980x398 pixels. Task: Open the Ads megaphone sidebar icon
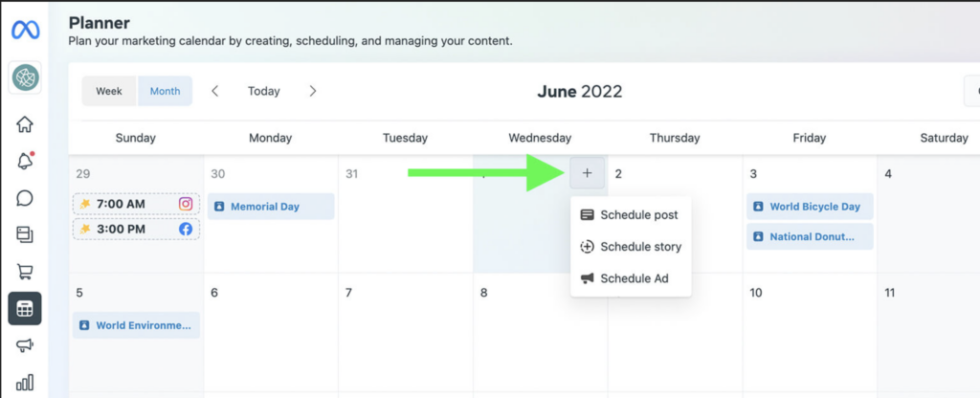click(25, 345)
